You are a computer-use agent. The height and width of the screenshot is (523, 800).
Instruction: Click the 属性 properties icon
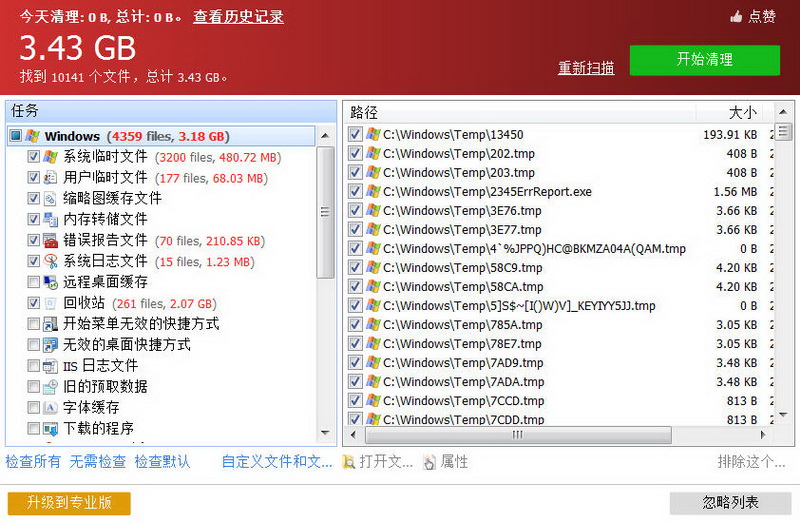click(430, 462)
